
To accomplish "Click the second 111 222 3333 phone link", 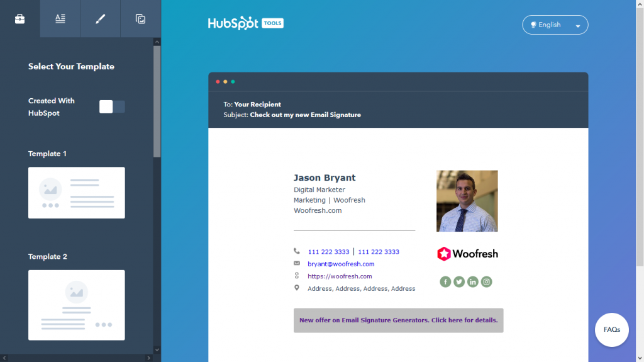I will click(379, 252).
